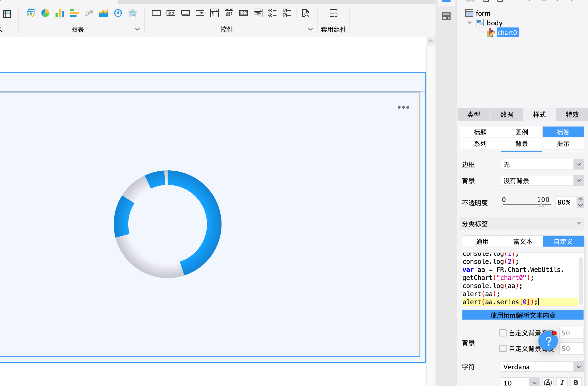Viewport: 588px width, 386px height.
Task: Select the 自定义 label mode
Action: [x=563, y=241]
